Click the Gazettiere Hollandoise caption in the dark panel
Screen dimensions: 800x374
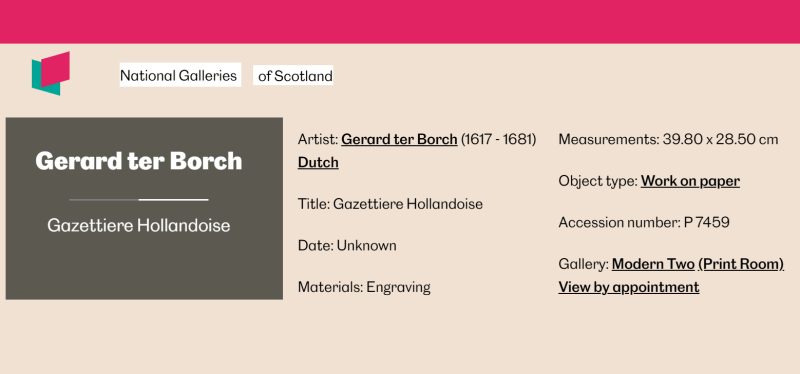click(139, 226)
